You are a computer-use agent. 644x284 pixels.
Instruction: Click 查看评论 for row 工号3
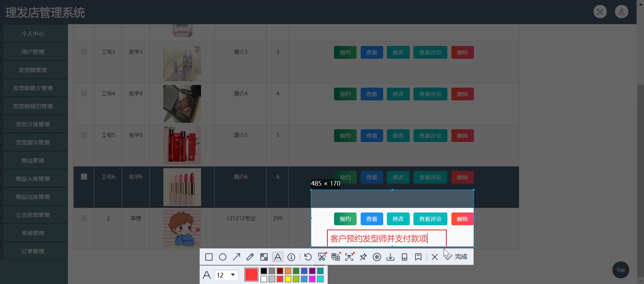tap(430, 52)
